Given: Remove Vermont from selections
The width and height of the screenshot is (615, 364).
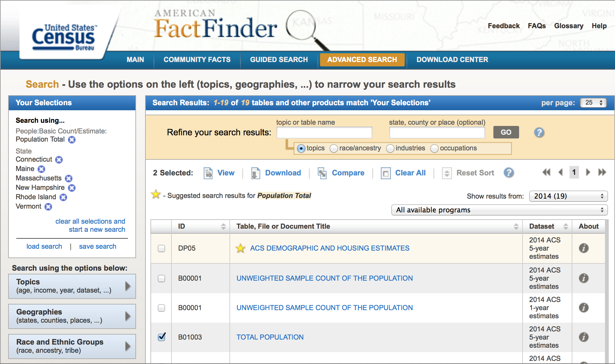Looking at the screenshot, I should tap(48, 207).
